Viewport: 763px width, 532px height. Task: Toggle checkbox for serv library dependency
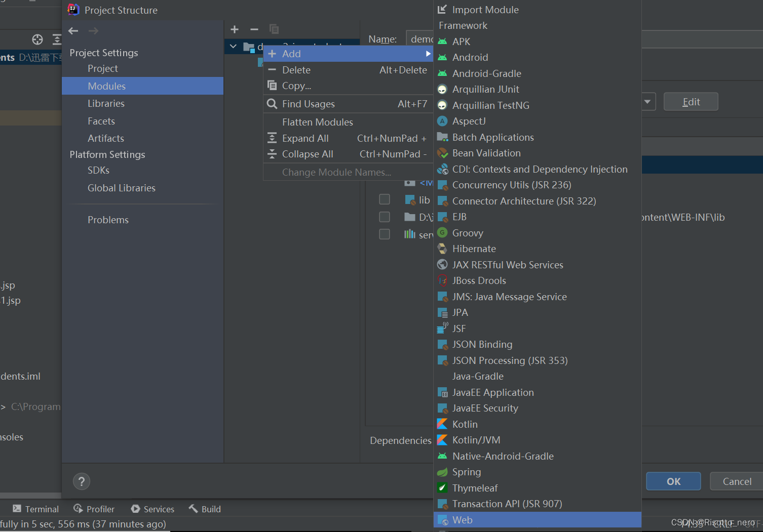[385, 234]
